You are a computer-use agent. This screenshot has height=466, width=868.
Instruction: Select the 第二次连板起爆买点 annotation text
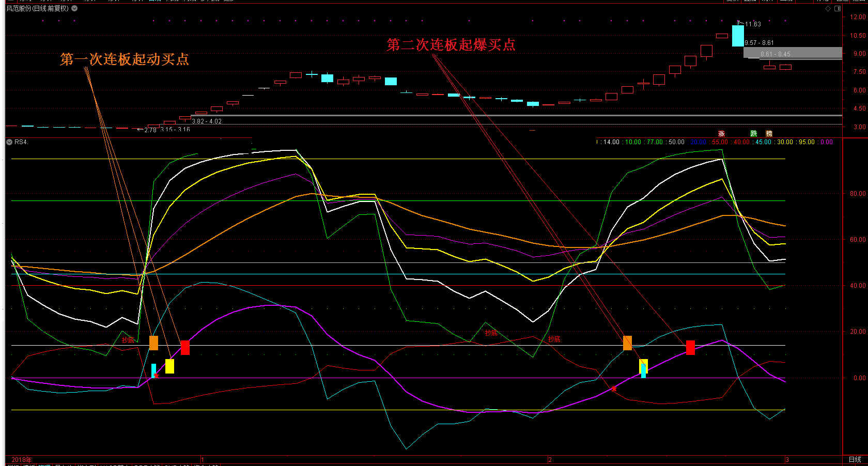(x=451, y=45)
